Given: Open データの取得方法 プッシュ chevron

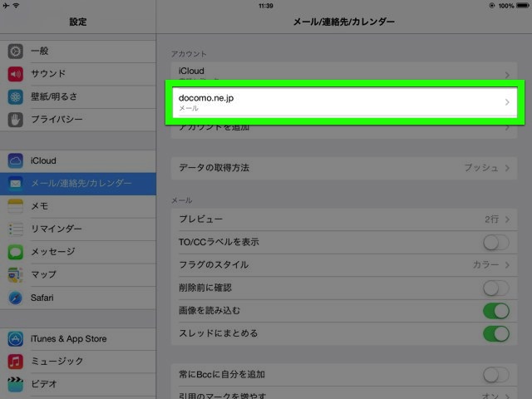Looking at the screenshot, I should 507,168.
